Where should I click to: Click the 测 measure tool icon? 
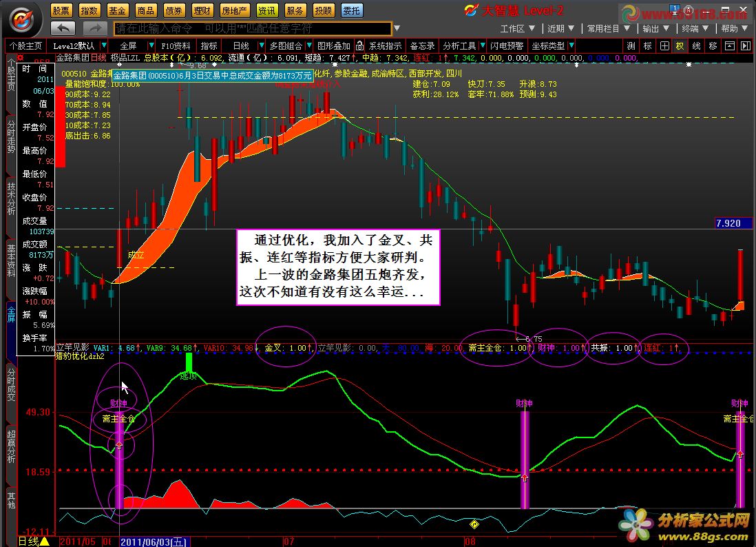click(631, 46)
